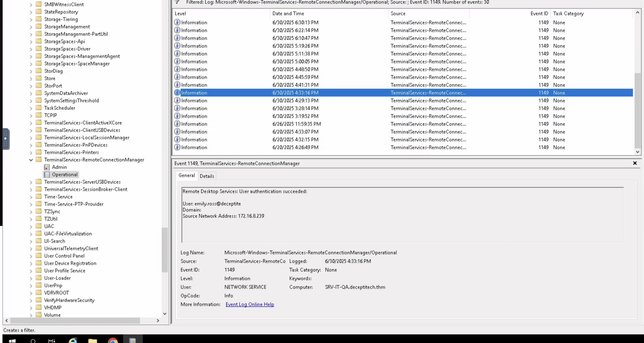Click the tree pane scroll down arrow
The image size is (644, 343).
coord(165,314)
